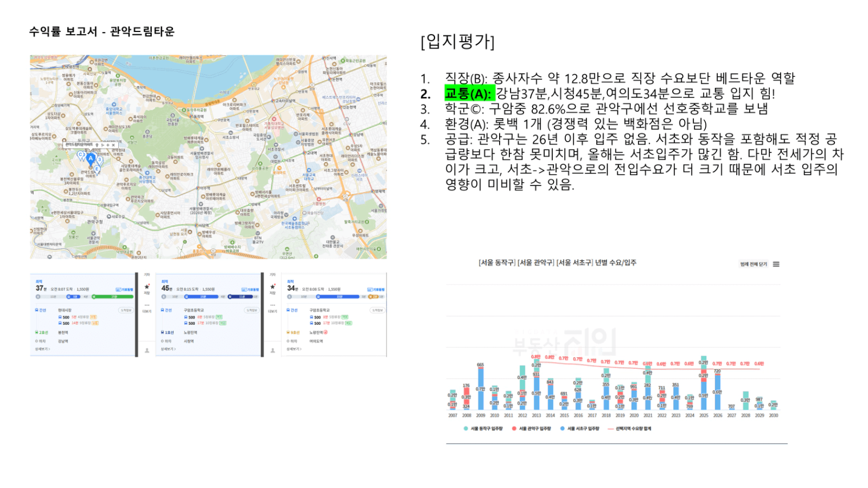Image resolution: width=868 pixels, height=488 pixels.
Task: Click 현대시장 bus stop in 37분 card
Action: tap(65, 310)
